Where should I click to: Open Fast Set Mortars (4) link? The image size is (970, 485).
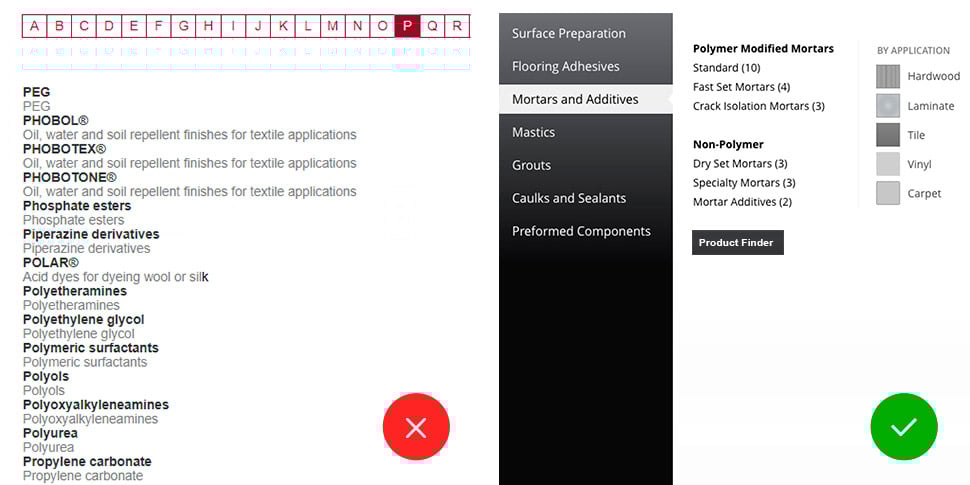click(x=741, y=87)
